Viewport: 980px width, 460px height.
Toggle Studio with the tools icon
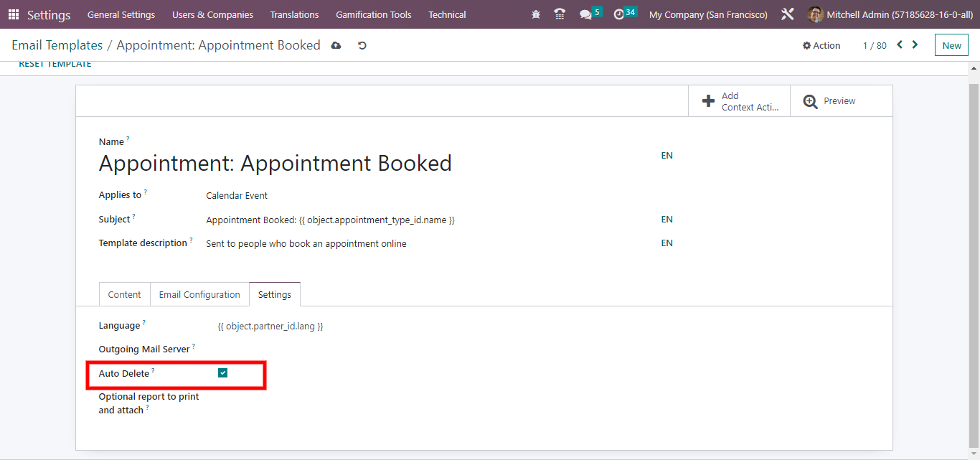coord(787,14)
